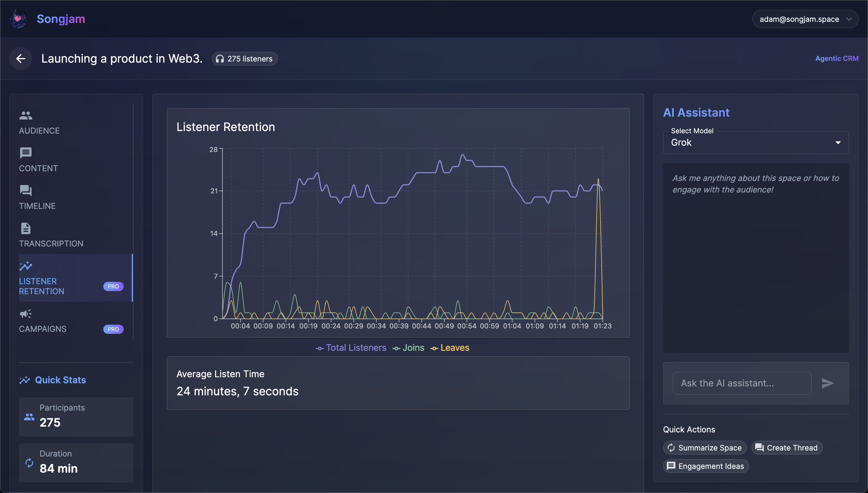Open the Select Model dropdown showing Grok

coord(755,142)
